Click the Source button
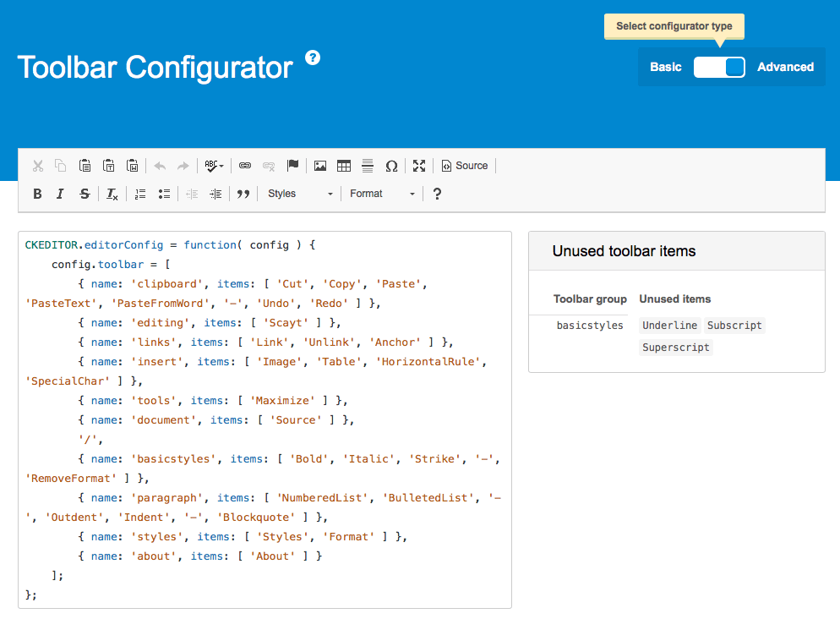840x619 pixels. click(x=465, y=166)
